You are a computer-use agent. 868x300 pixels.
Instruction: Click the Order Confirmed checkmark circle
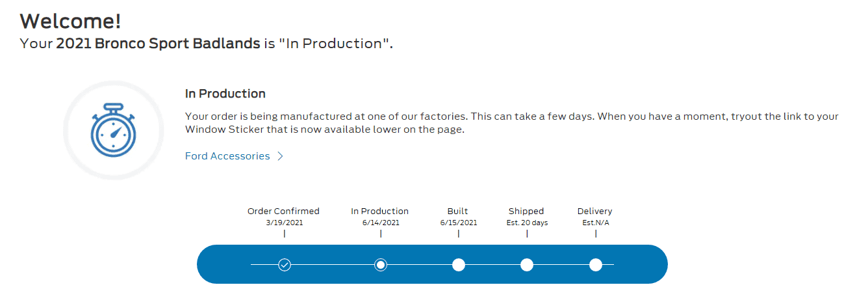click(x=284, y=265)
